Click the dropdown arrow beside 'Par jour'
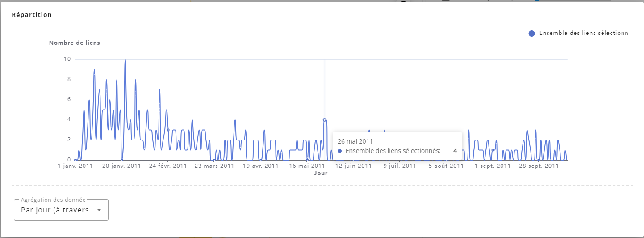The image size is (644, 238). (x=99, y=210)
